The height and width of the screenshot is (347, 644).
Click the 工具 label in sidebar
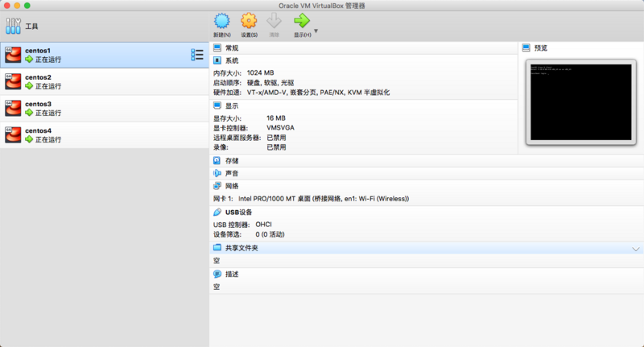pyautogui.click(x=31, y=27)
